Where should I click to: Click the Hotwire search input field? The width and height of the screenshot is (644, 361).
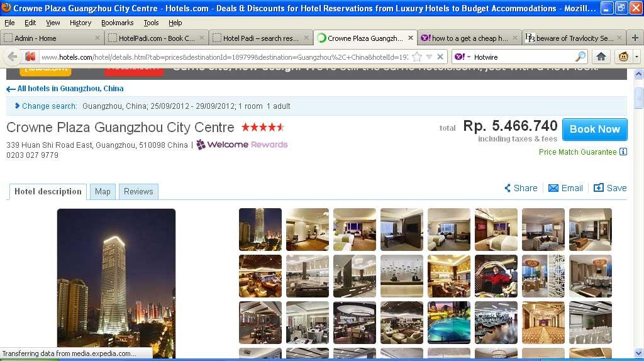[524, 57]
